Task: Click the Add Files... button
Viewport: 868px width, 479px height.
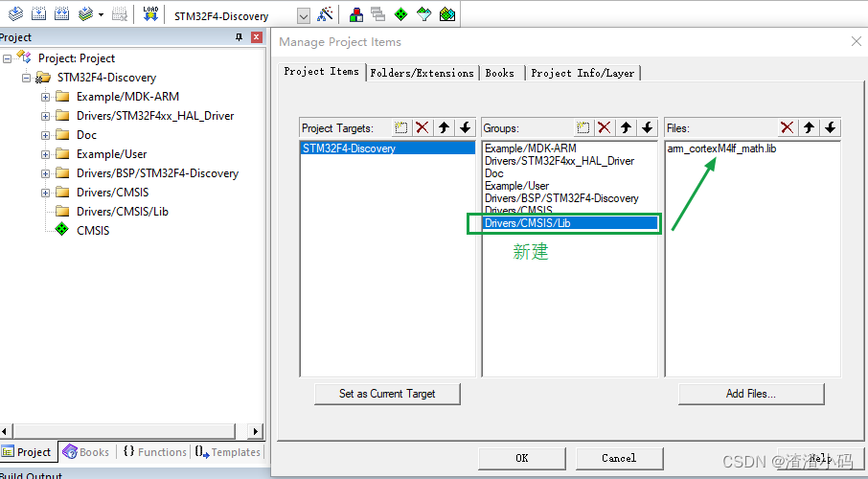Action: click(751, 394)
